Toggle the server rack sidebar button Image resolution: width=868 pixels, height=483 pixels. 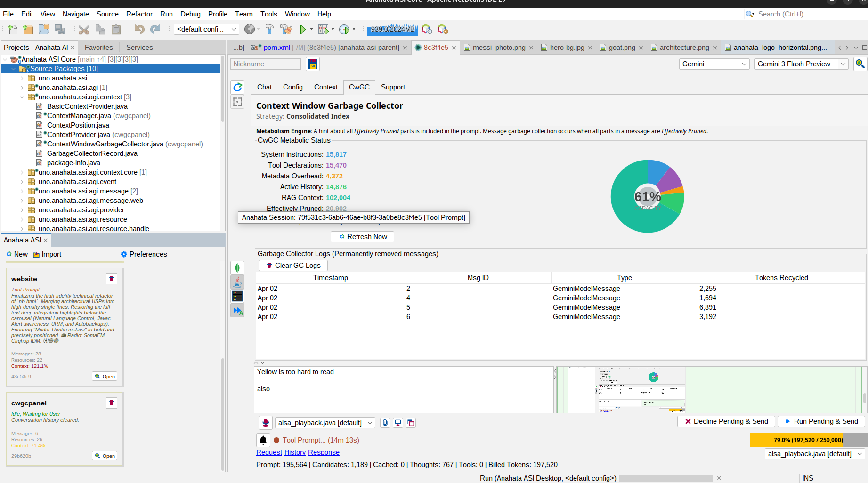point(237,296)
